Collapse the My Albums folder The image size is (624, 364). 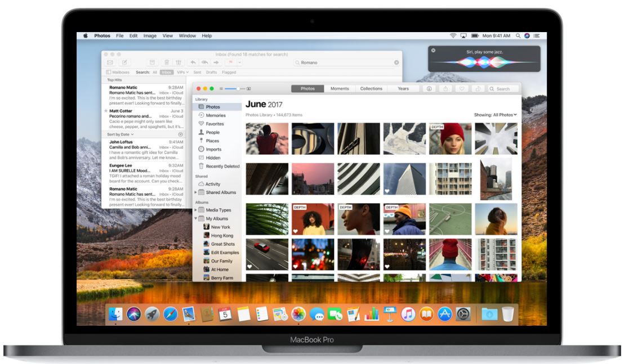[195, 218]
